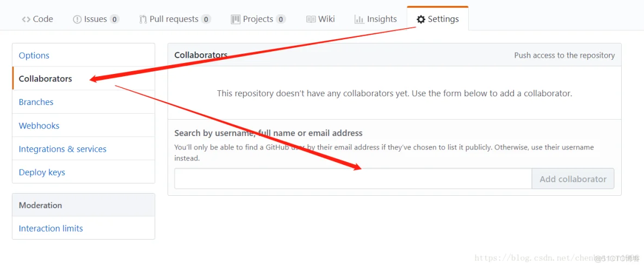
Task: Click the collaborator search input field
Action: pyautogui.click(x=353, y=179)
